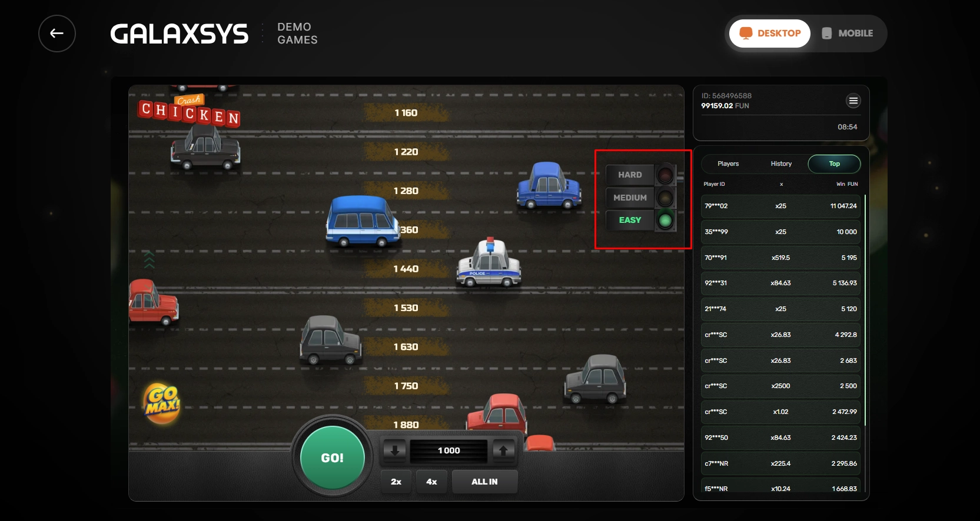Click the 1 630 lane multiplier

coord(406,347)
